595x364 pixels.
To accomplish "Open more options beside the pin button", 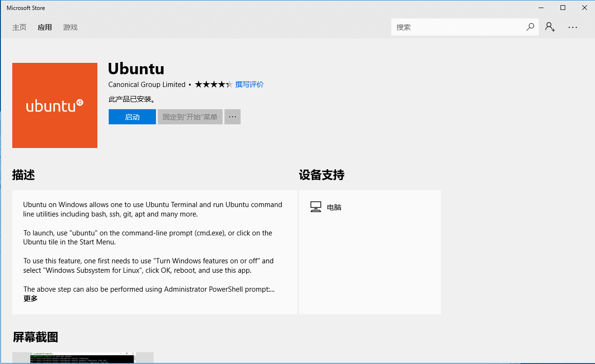I will pos(233,117).
